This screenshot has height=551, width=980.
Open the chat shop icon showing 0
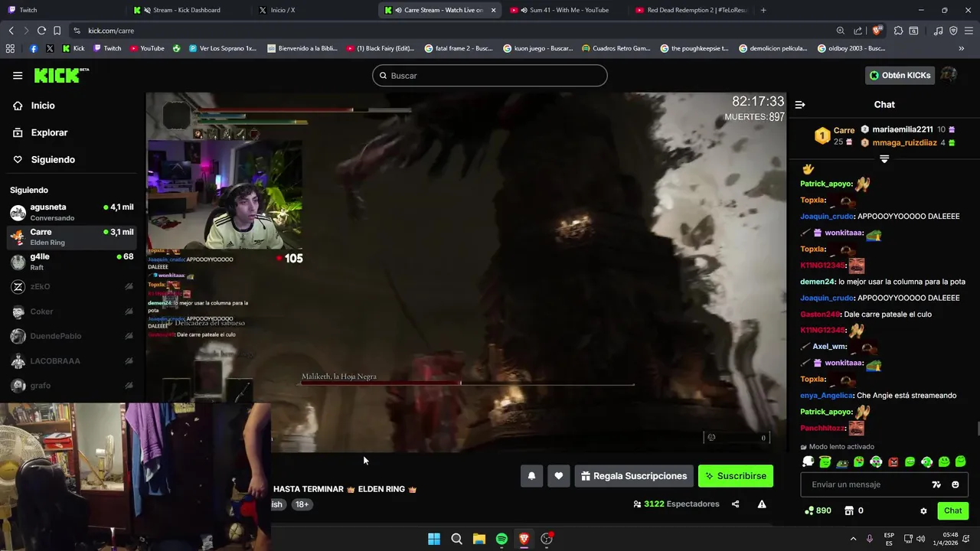[x=854, y=510]
